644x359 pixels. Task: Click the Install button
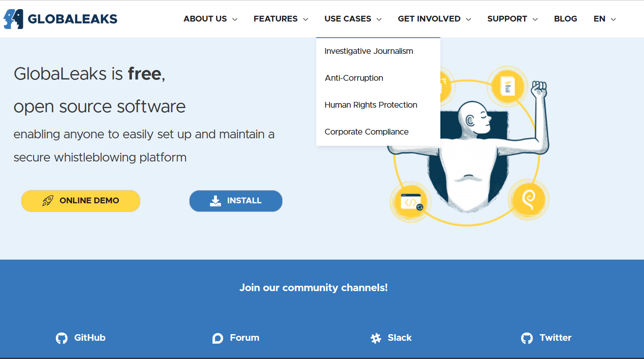pyautogui.click(x=236, y=201)
